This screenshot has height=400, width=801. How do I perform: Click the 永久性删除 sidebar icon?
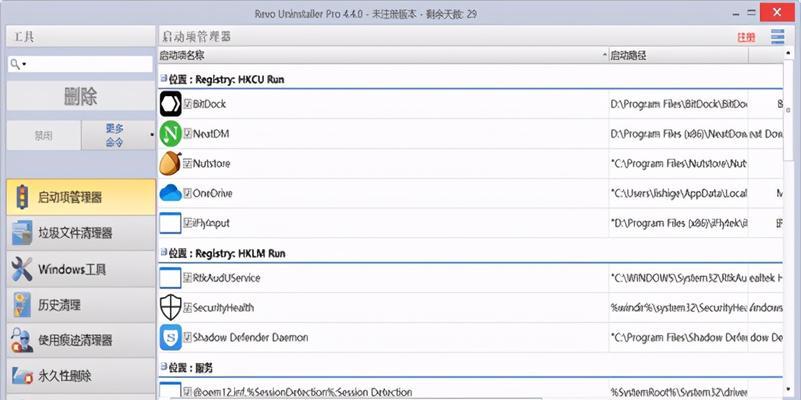coord(22,376)
